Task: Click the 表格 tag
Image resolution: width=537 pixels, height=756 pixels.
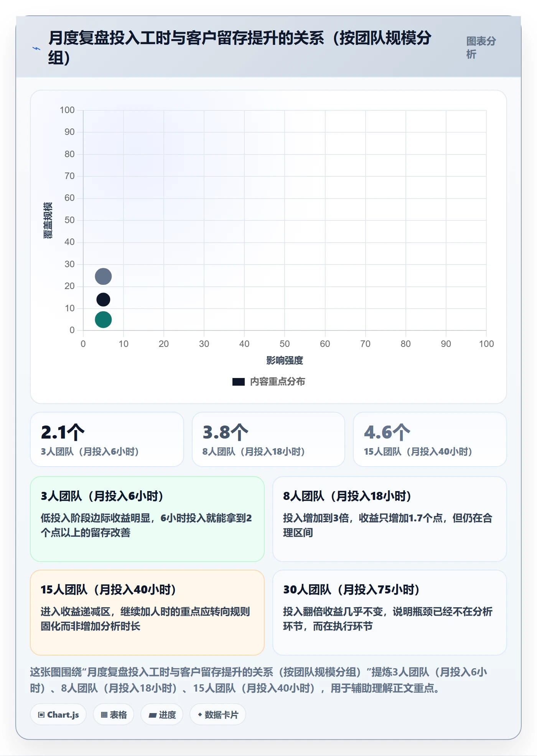Action: 114,715
